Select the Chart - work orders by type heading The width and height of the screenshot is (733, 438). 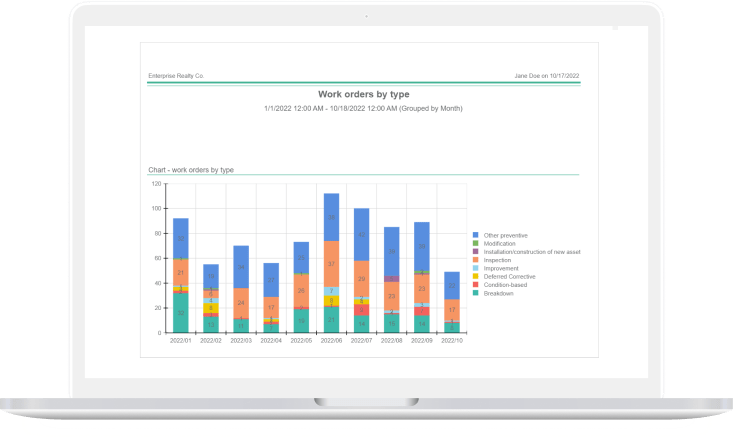pos(191,170)
